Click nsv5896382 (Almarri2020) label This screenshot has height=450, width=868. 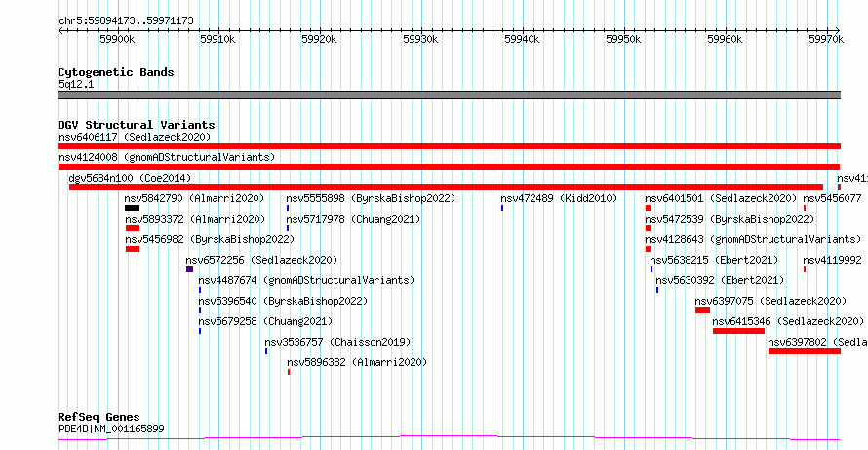(357, 362)
